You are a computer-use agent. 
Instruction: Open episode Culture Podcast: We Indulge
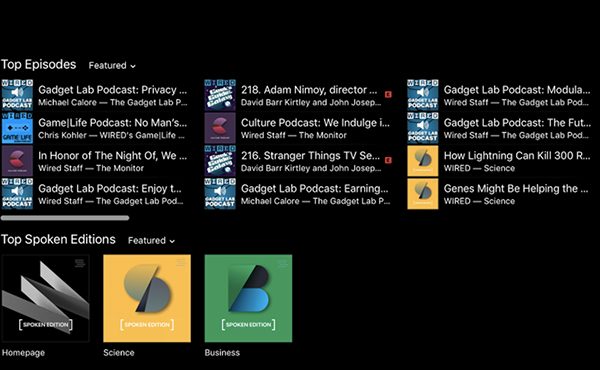pos(315,123)
